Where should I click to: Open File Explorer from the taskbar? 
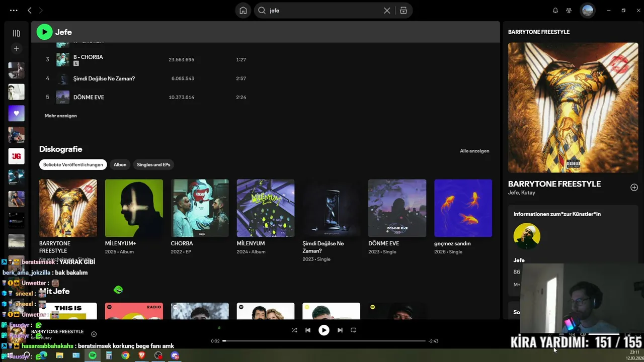point(59,355)
